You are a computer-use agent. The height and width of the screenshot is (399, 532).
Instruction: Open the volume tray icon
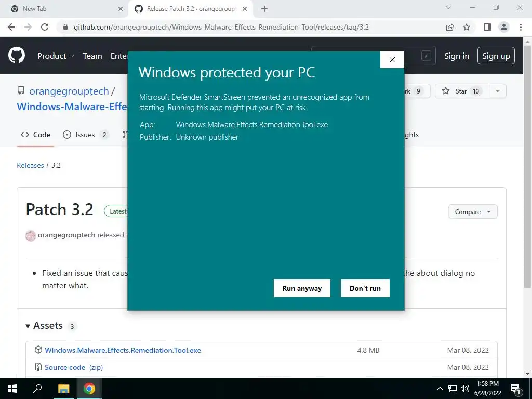465,389
